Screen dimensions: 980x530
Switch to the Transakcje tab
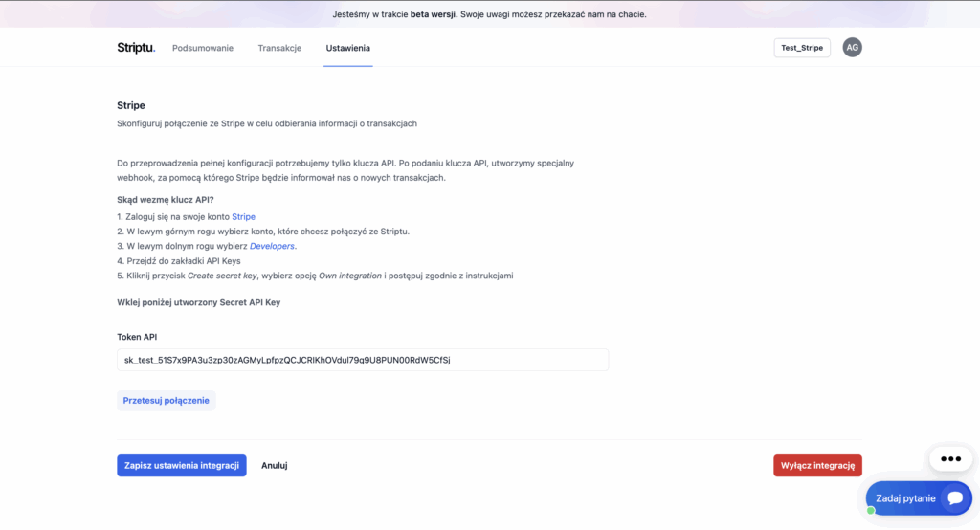pyautogui.click(x=279, y=48)
